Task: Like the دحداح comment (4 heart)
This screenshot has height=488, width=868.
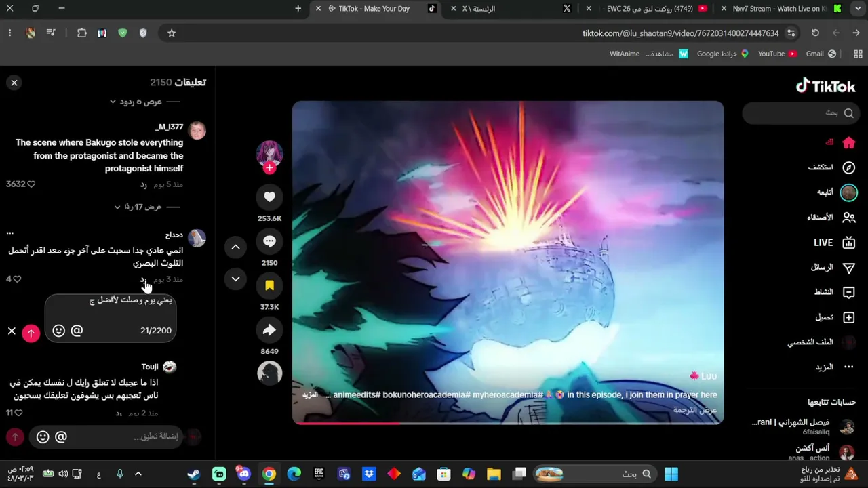Action: [18, 279]
